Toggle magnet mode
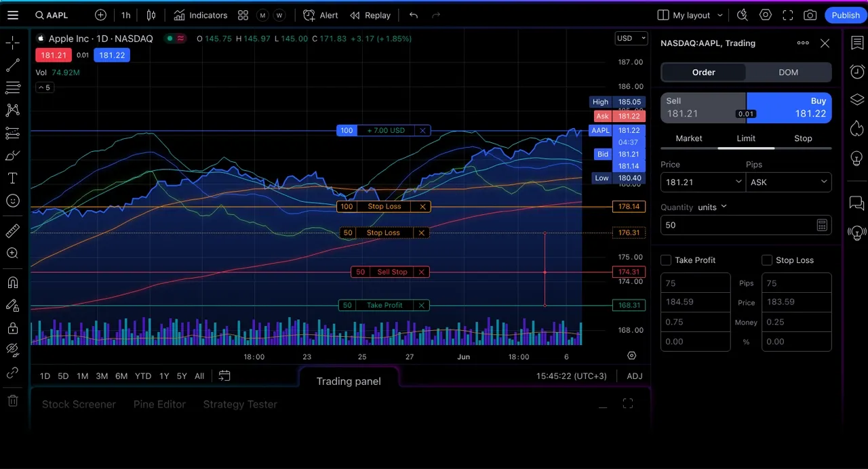This screenshot has height=469, width=868. point(12,283)
